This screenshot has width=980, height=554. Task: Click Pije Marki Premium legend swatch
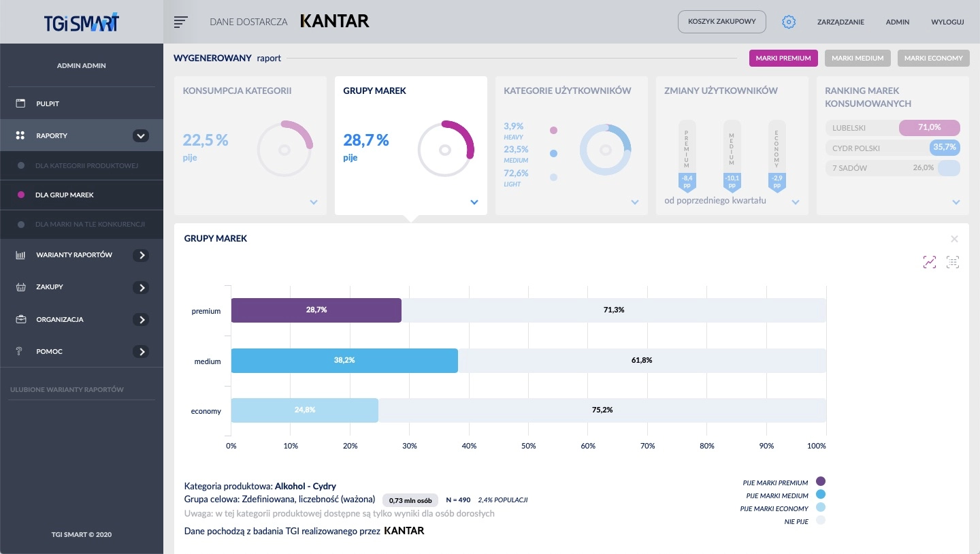tap(820, 483)
